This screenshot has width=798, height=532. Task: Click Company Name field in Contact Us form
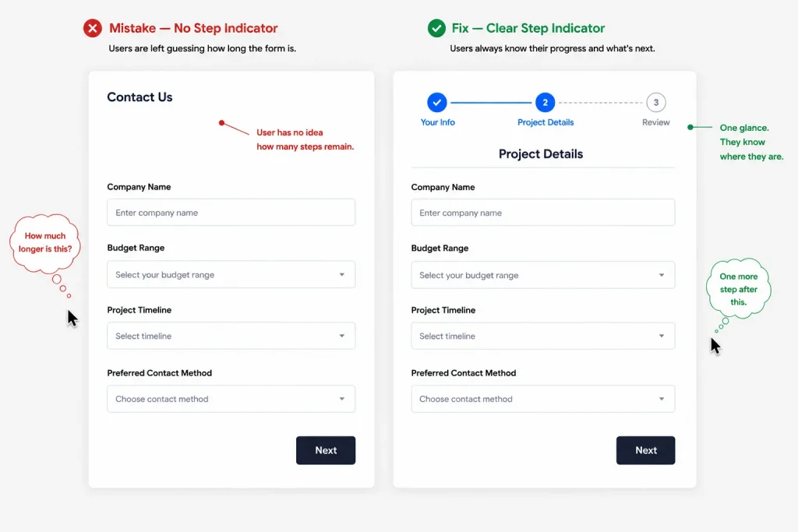pos(231,213)
